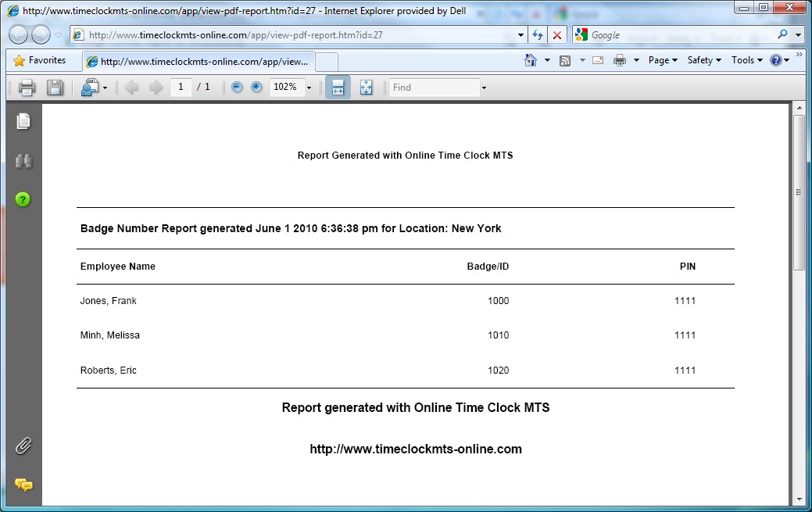Click badge number 1020

point(498,370)
